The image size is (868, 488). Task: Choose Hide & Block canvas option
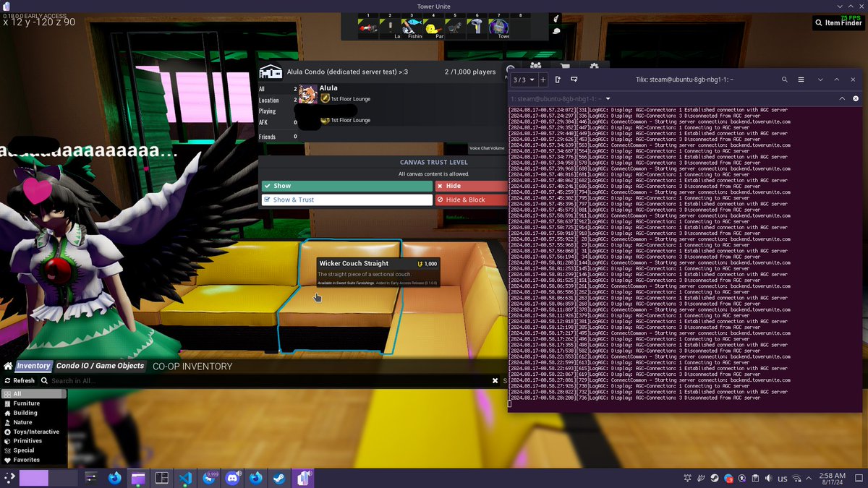tap(471, 200)
